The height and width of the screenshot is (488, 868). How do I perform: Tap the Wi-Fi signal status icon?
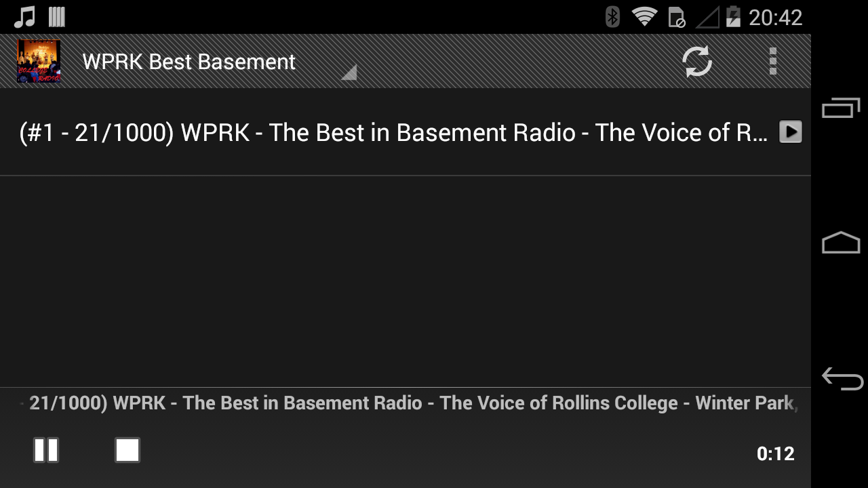tap(644, 17)
